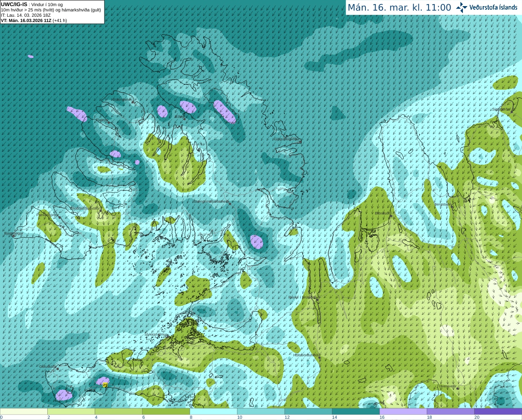
Task: Click the Hveravellir station marker
Action: click(x=458, y=389)
